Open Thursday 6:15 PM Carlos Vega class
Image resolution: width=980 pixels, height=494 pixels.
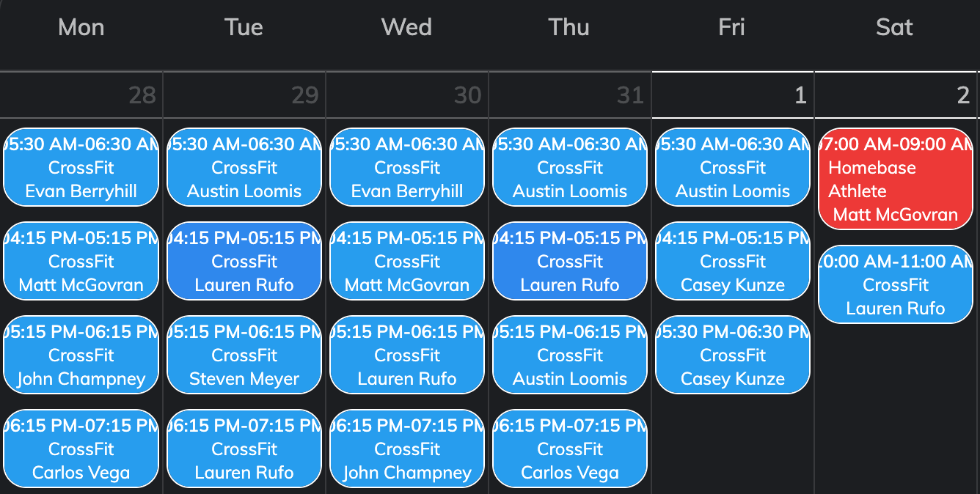click(x=570, y=449)
